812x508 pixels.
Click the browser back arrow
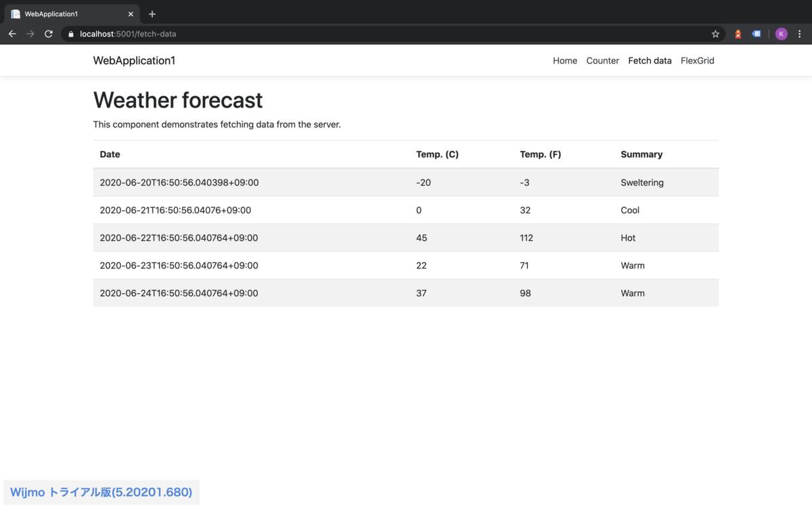12,34
